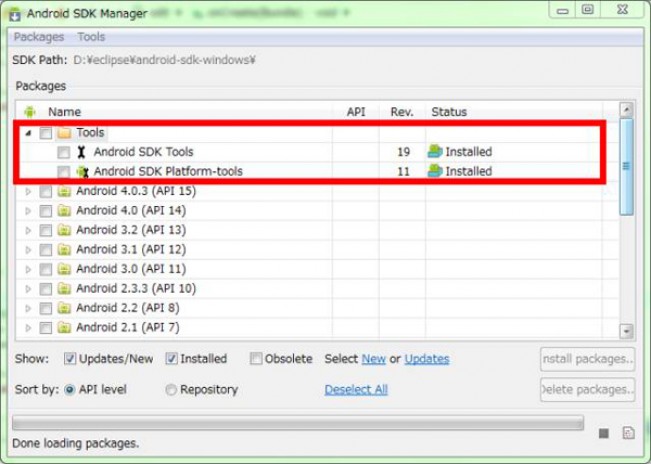Toggle the Installed show filter

tap(171, 359)
